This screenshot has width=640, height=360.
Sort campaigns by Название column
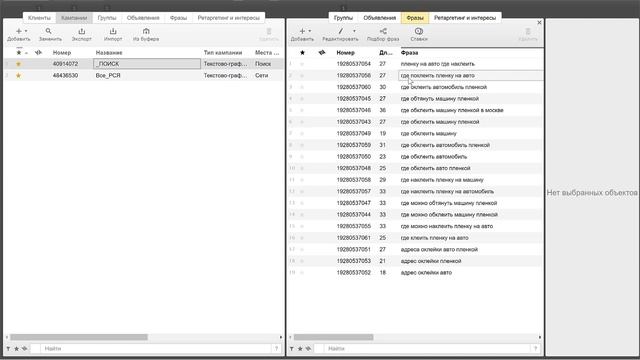[109, 53]
